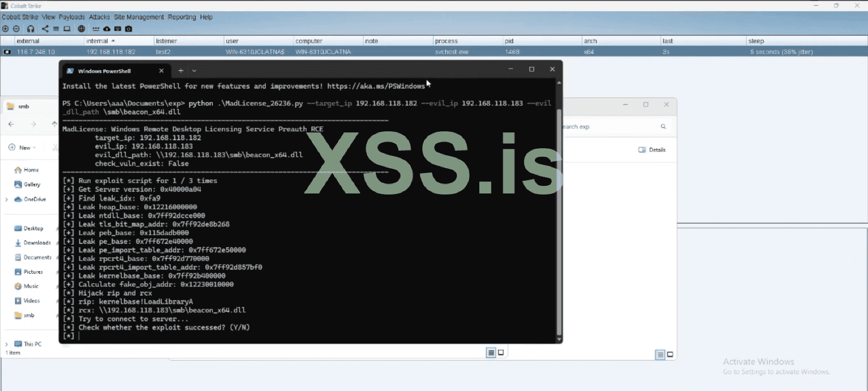
Task: Click the up arrow in smb Explorer window
Action: coord(55,124)
